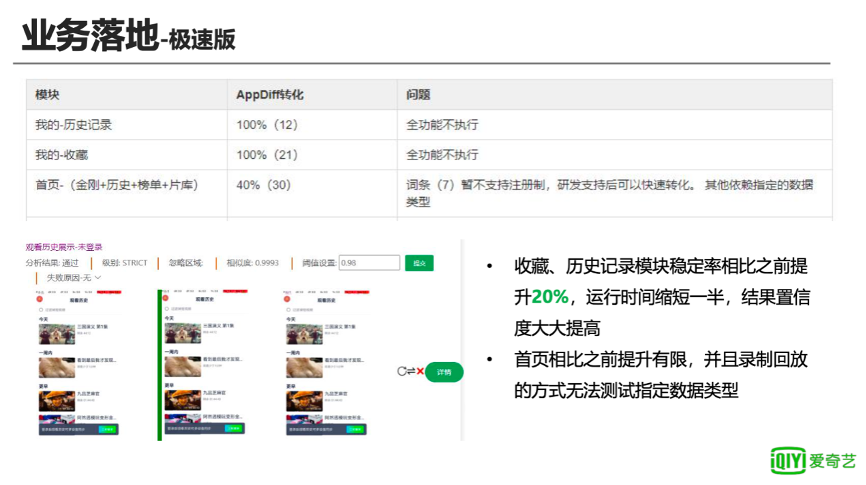Click the 忽略区域 label
Viewport: 866px width, 485px height.
click(186, 263)
